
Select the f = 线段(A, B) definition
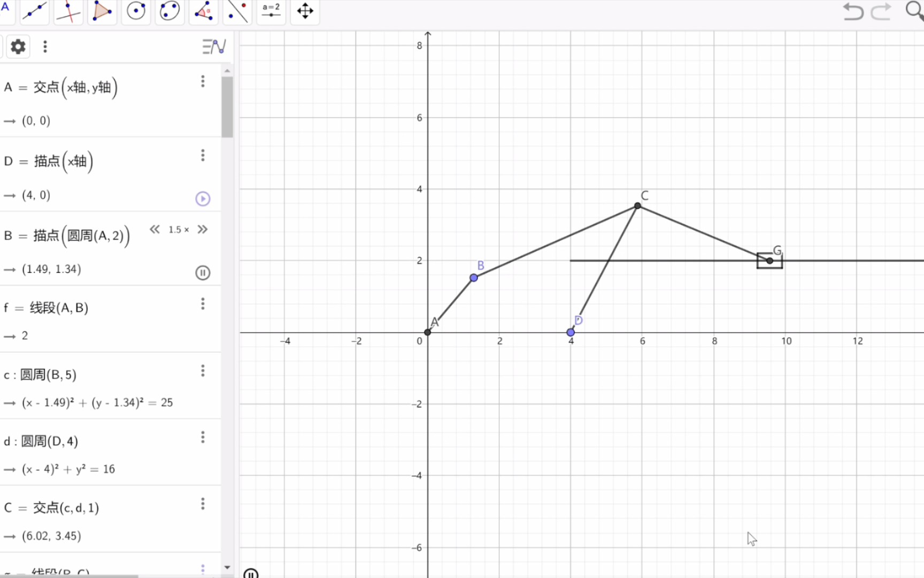tap(46, 308)
